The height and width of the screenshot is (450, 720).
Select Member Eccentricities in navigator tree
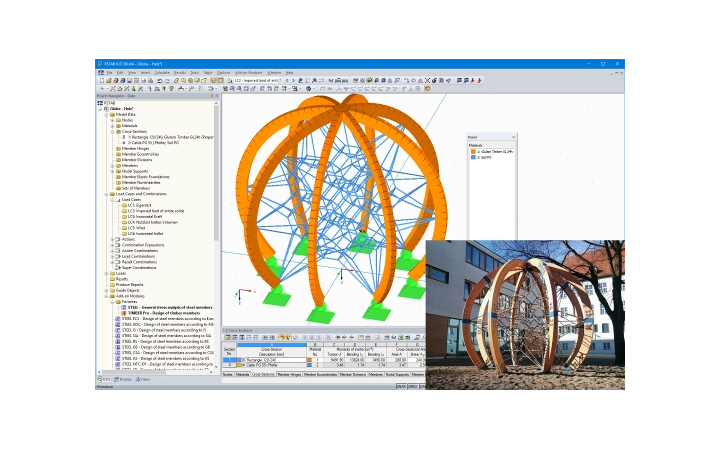pos(140,154)
